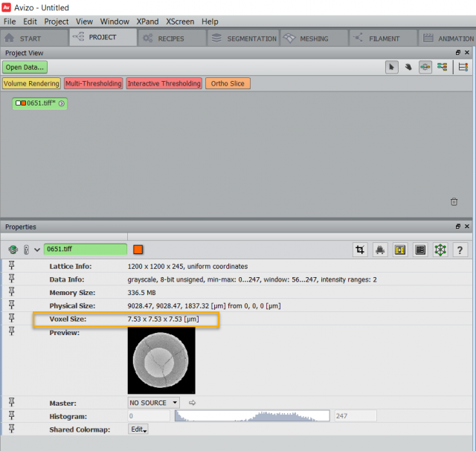
Task: Expand the chevron left of 0651.tiff name
Action: point(36,250)
